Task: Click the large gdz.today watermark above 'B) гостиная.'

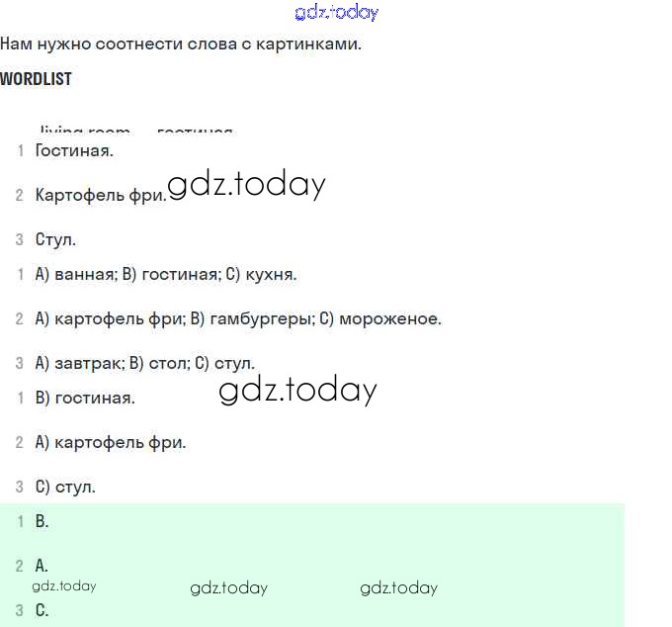Action: [x=297, y=391]
